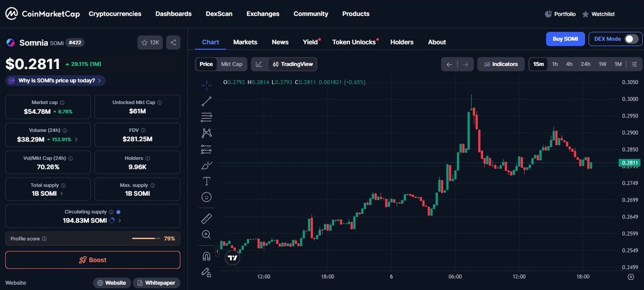Open the Community menu
The image size is (644, 290).
(311, 14)
